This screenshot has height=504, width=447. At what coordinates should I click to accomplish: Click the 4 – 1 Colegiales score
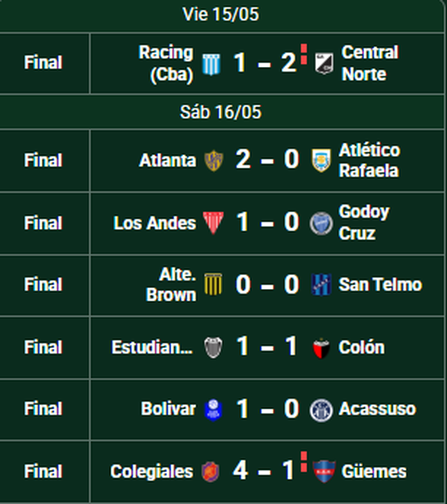tap(263, 471)
